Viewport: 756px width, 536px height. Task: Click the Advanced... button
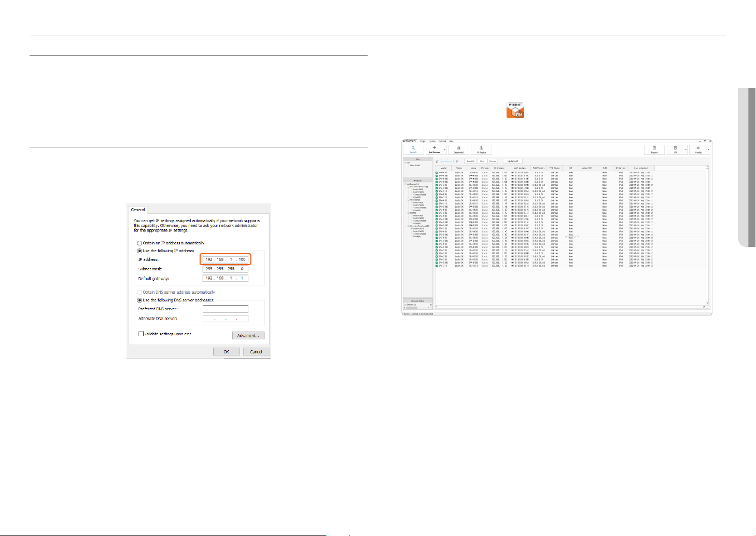pyautogui.click(x=248, y=336)
